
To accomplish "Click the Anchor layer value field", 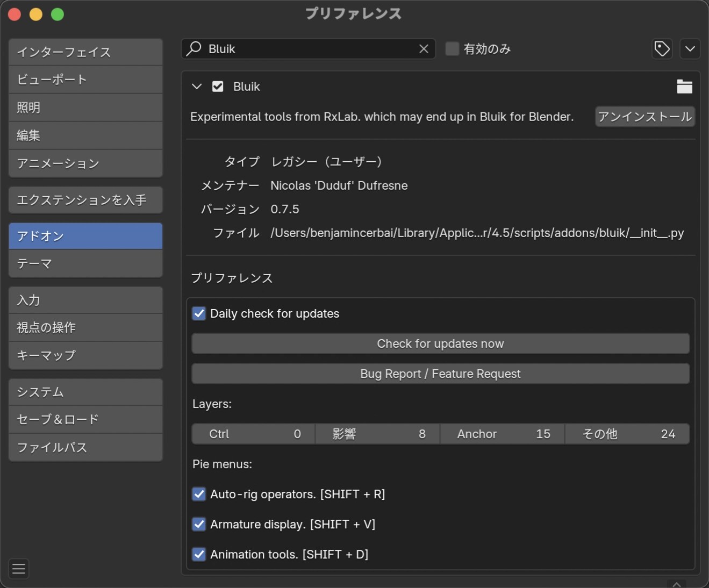I will [503, 434].
